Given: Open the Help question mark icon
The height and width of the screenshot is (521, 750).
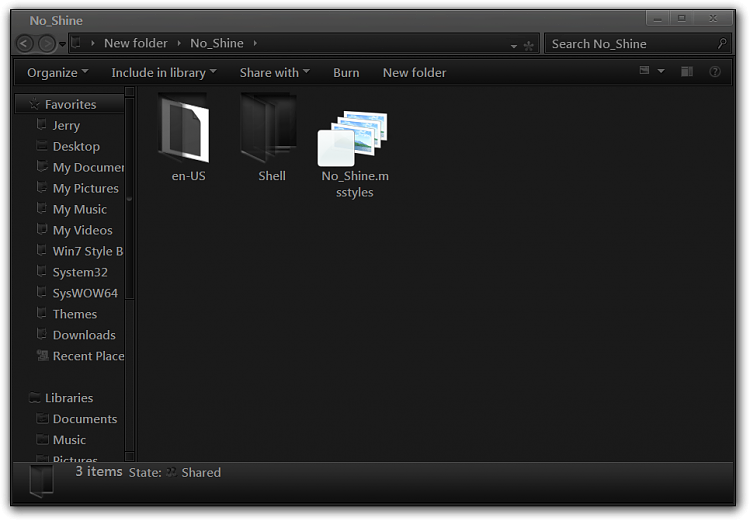Looking at the screenshot, I should tap(715, 72).
